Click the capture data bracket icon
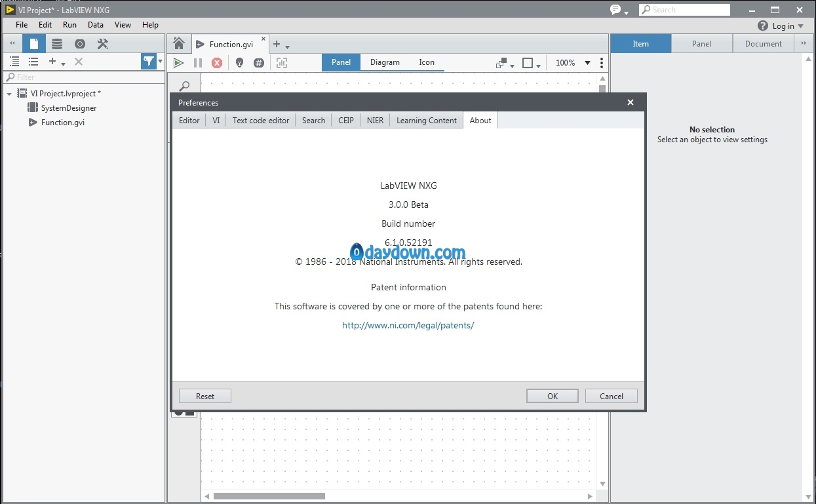The height and width of the screenshot is (504, 816). (282, 63)
